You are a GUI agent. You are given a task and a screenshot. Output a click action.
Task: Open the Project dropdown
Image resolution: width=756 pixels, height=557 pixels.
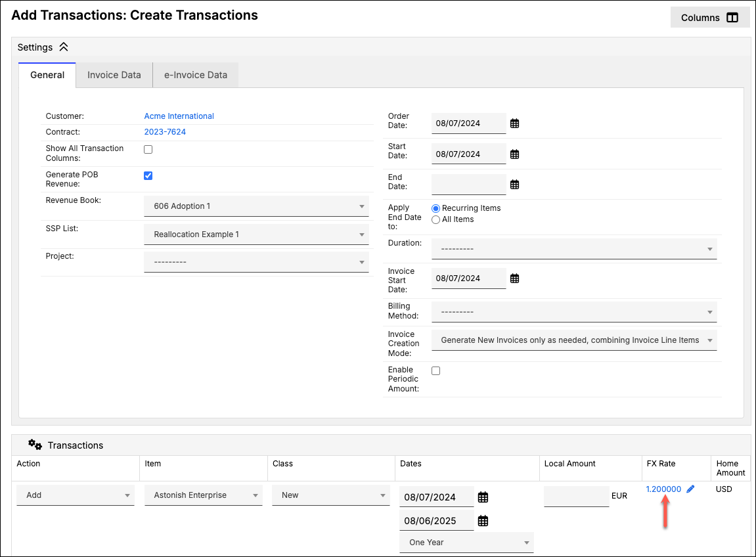[x=257, y=262]
